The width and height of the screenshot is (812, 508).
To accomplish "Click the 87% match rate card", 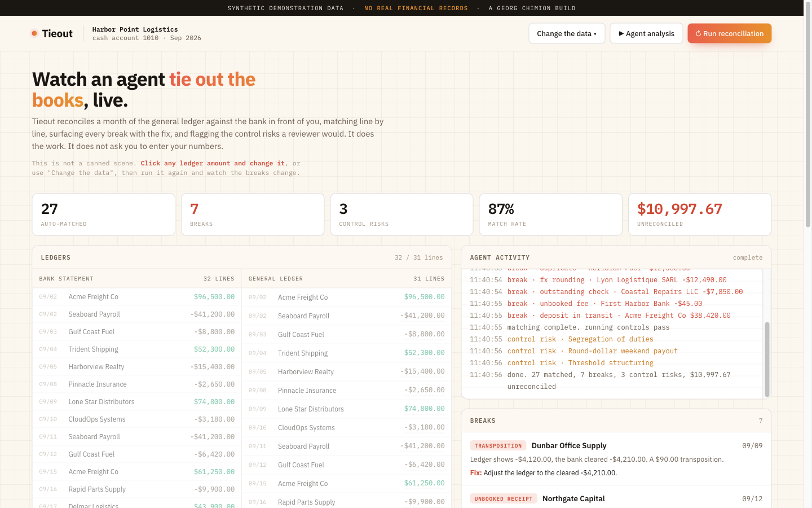I will [550, 214].
